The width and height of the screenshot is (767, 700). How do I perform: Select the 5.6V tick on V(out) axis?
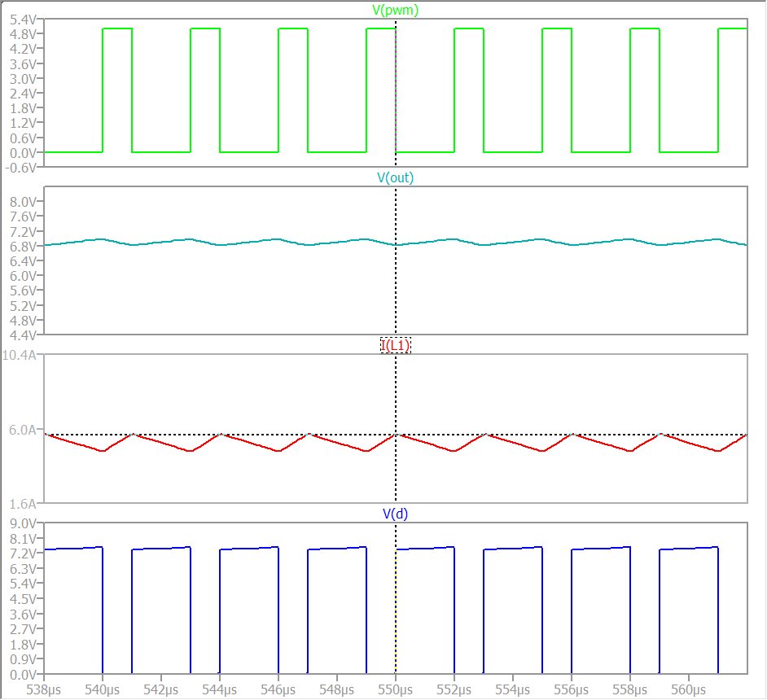pos(23,291)
